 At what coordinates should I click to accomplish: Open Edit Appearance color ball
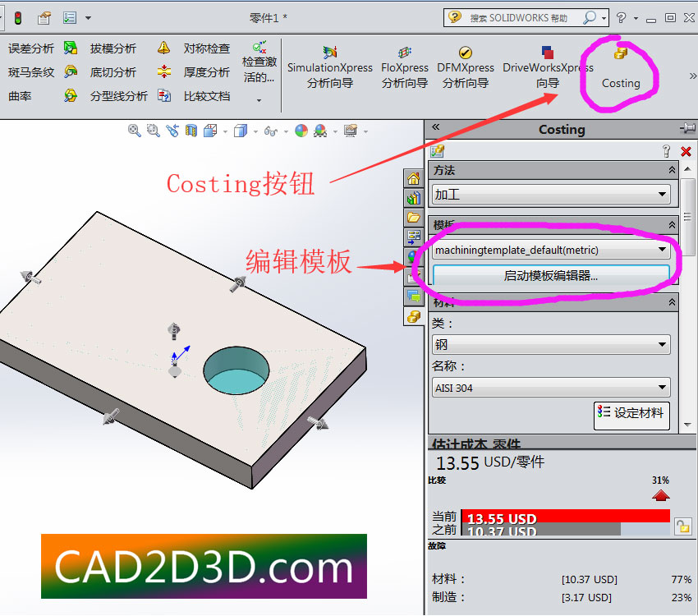click(301, 131)
